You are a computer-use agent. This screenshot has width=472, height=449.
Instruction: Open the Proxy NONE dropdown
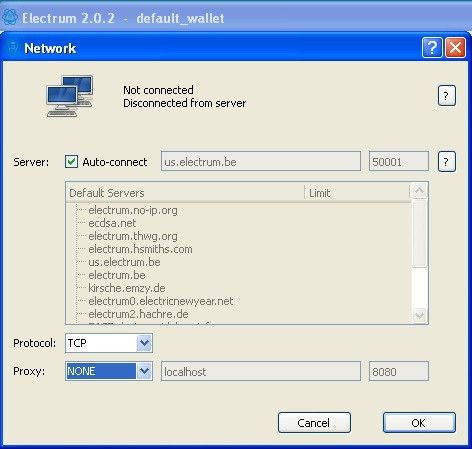[109, 371]
